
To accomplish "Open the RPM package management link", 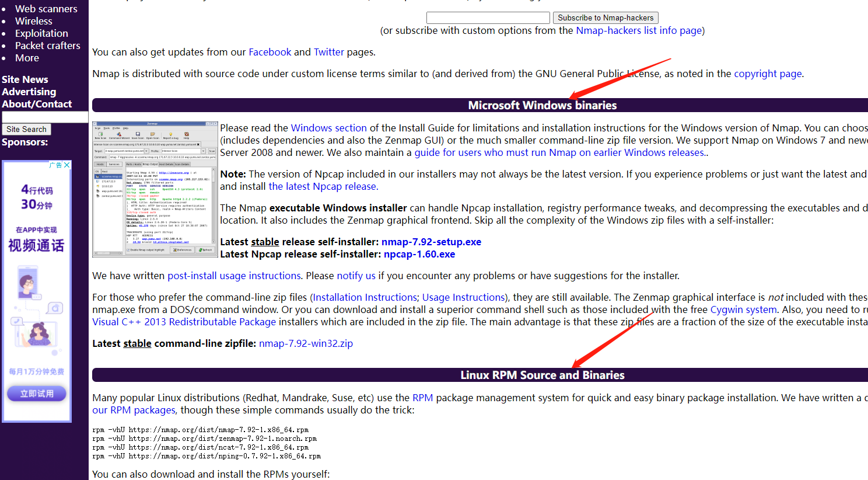I will click(x=423, y=398).
